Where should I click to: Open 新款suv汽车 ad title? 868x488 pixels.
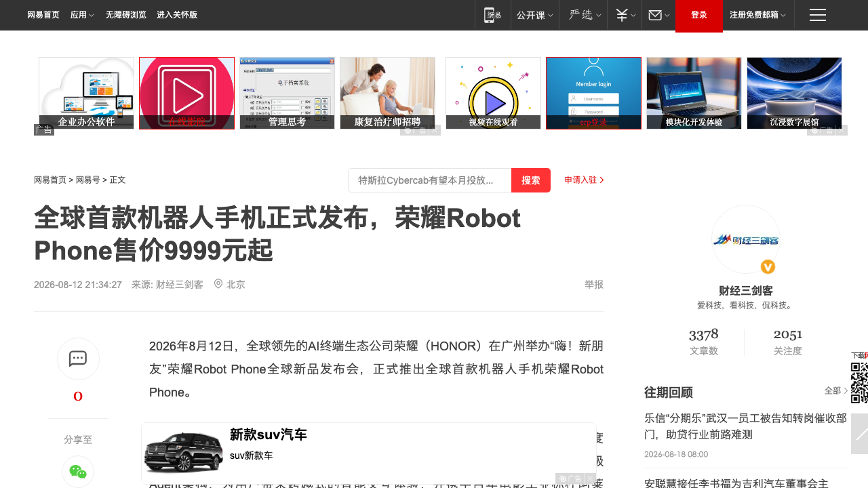coord(269,435)
